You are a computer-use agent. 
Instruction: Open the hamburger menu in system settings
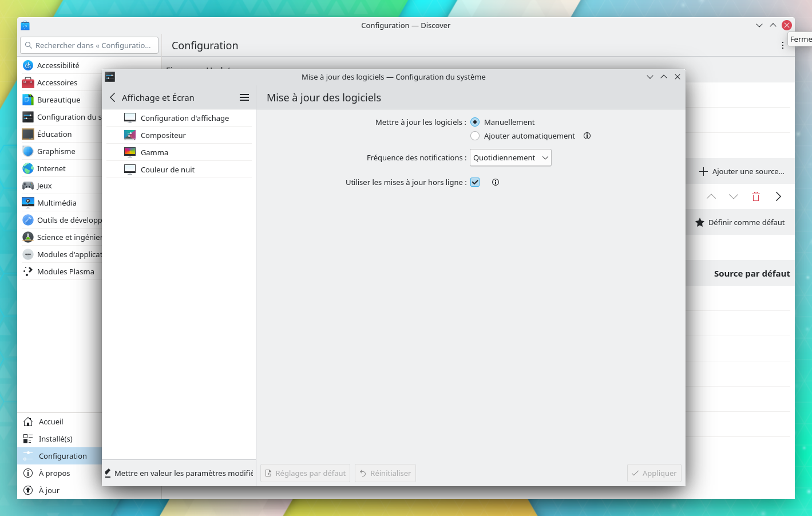tap(244, 97)
